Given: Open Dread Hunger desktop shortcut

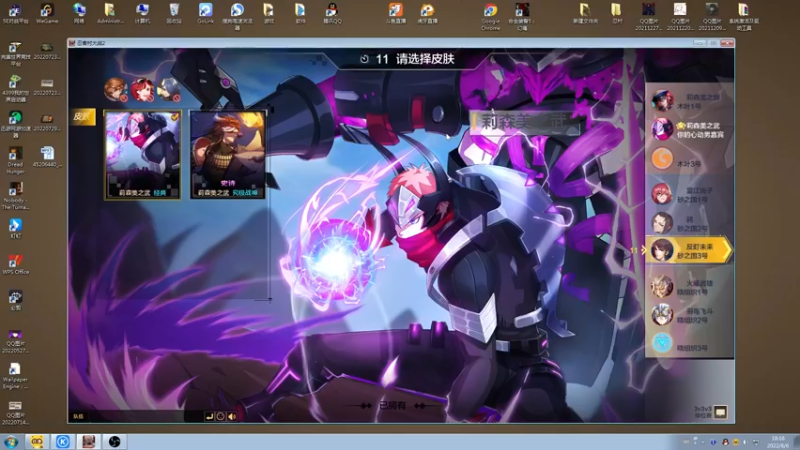Looking at the screenshot, I should 15,161.
